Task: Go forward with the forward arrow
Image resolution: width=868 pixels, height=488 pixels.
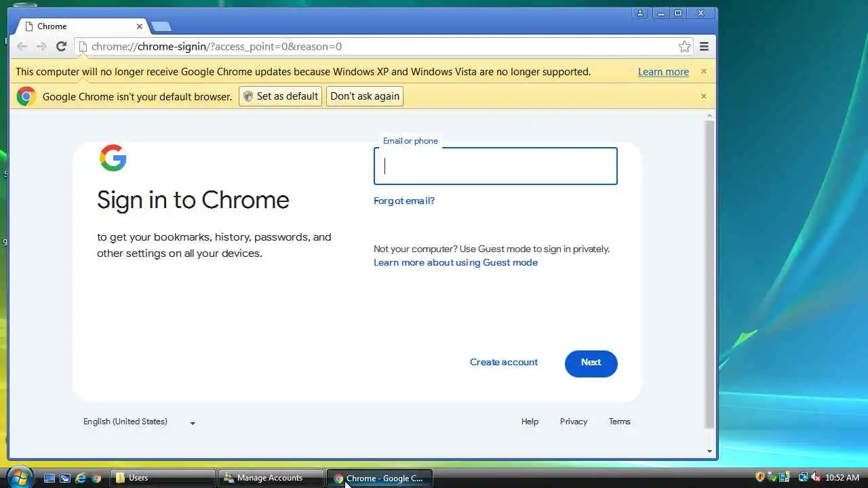Action: coord(41,46)
